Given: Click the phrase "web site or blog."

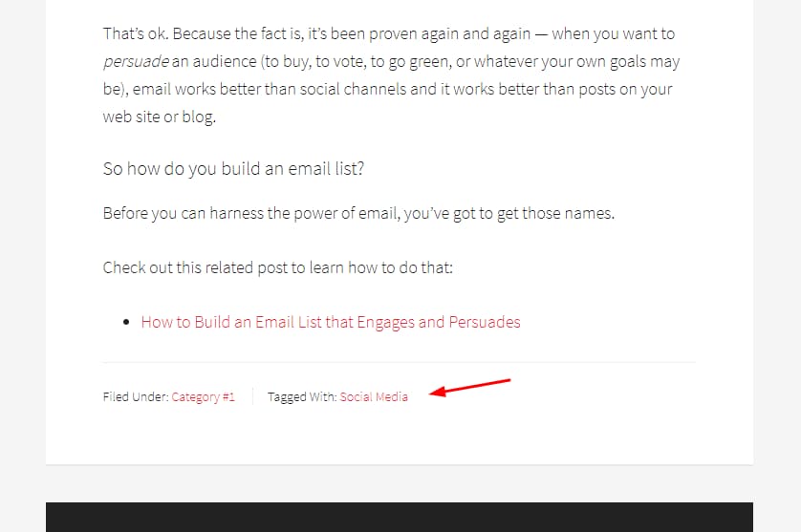Looking at the screenshot, I should click(x=160, y=117).
